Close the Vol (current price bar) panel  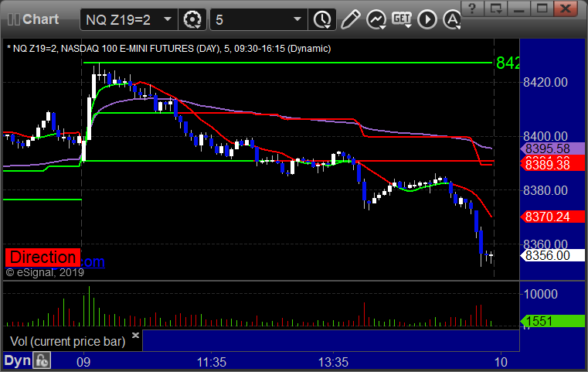135,335
